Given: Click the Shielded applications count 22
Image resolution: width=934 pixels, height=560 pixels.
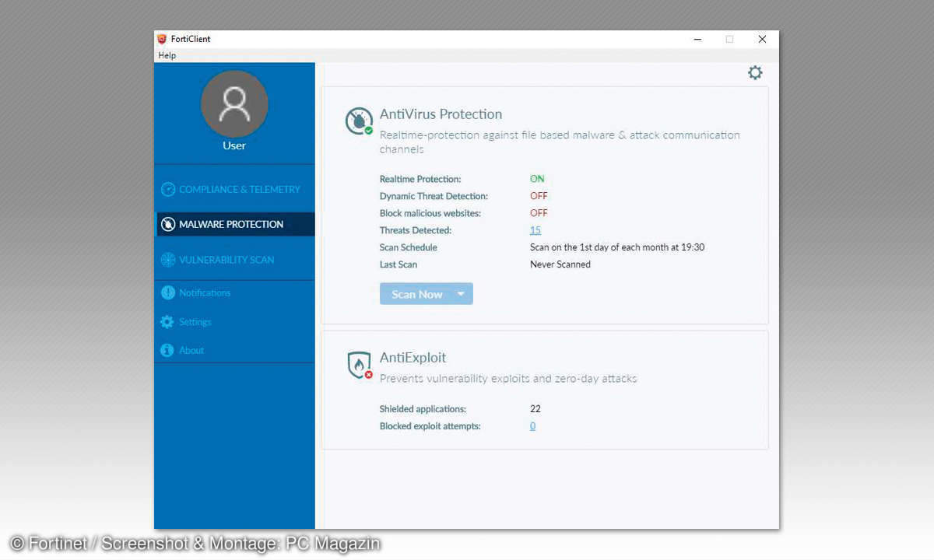Looking at the screenshot, I should pyautogui.click(x=535, y=409).
